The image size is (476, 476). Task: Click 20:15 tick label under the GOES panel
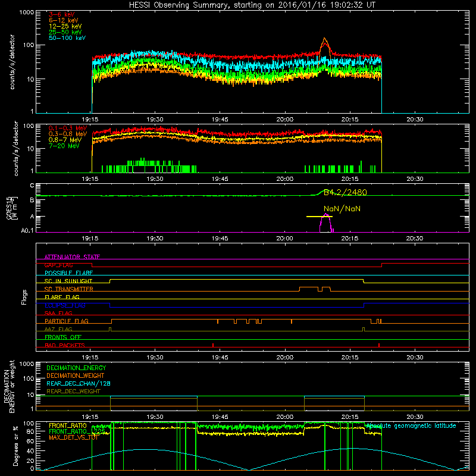click(x=350, y=239)
